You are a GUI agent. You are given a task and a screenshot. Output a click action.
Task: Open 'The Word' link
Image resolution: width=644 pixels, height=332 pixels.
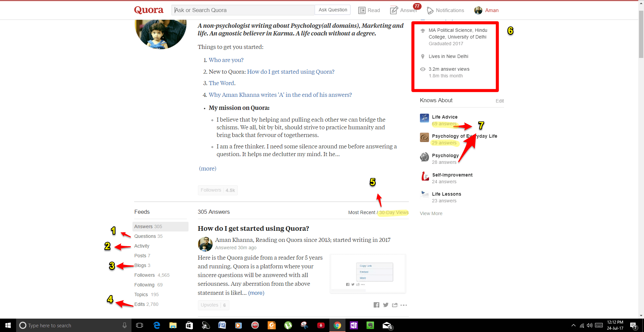pyautogui.click(x=221, y=83)
